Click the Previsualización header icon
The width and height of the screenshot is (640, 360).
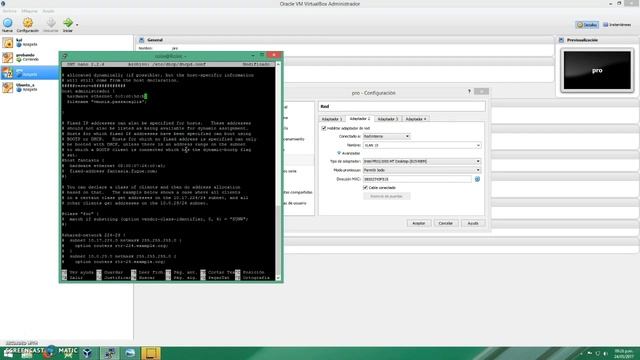click(561, 40)
